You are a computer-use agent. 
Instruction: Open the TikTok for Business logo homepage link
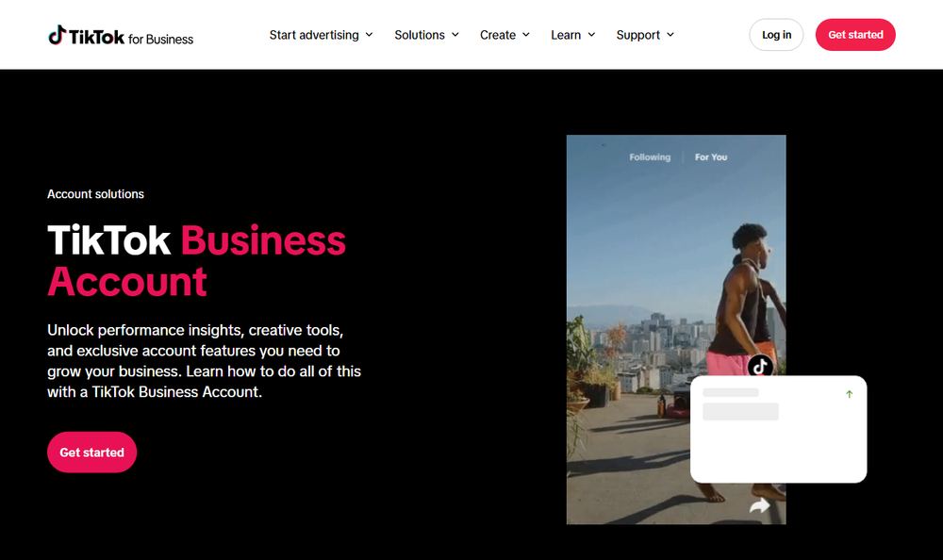tap(121, 36)
